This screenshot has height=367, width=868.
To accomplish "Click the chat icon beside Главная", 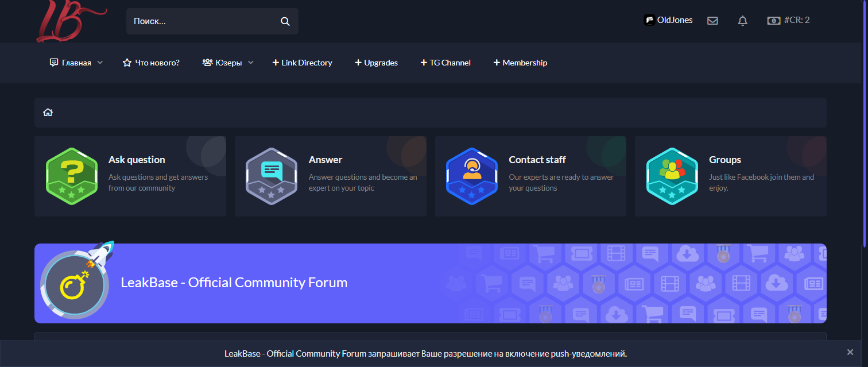I will click(x=54, y=63).
